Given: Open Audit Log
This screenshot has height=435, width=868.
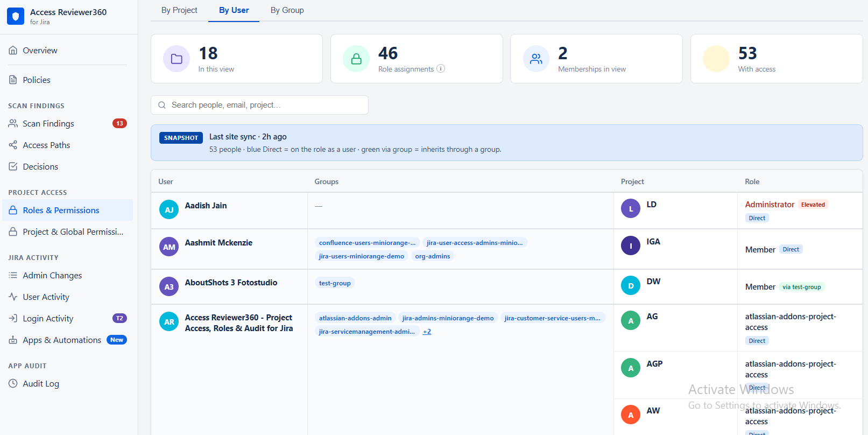Looking at the screenshot, I should click(x=67, y=383).
